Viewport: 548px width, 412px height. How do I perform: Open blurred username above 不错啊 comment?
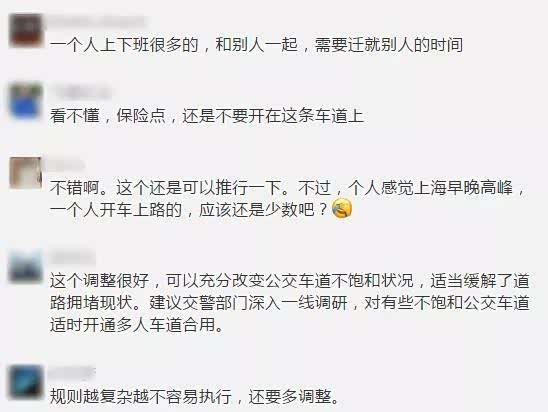[67, 165]
